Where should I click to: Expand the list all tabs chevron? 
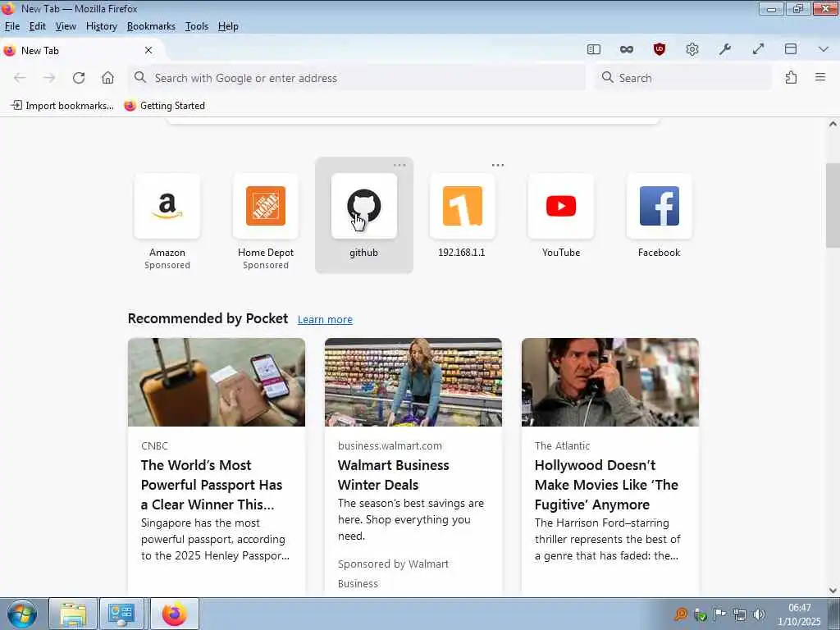tap(824, 49)
